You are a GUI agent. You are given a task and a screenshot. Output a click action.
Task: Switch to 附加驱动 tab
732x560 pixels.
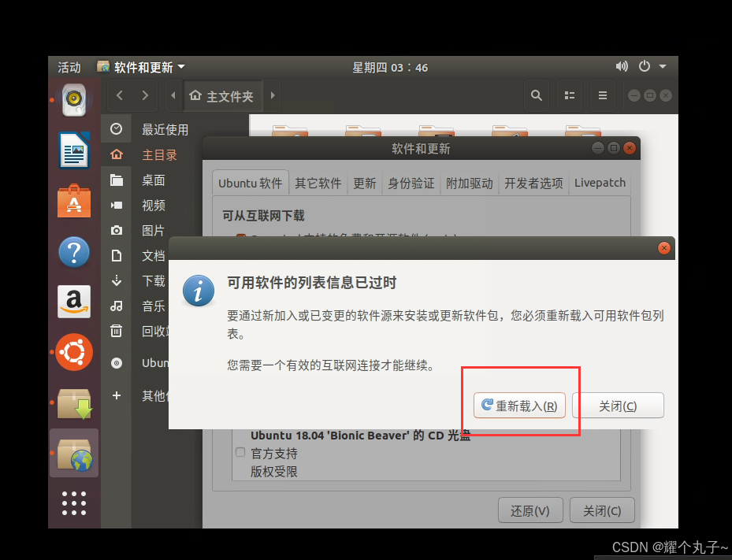pos(469,183)
